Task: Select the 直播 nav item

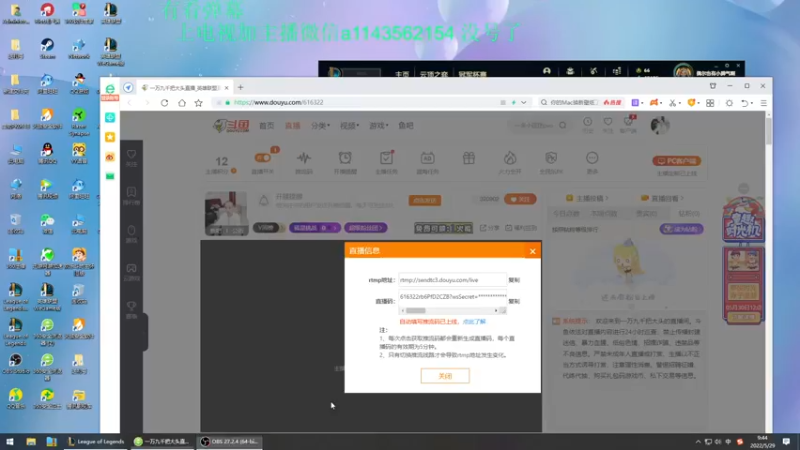Action: [x=292, y=126]
